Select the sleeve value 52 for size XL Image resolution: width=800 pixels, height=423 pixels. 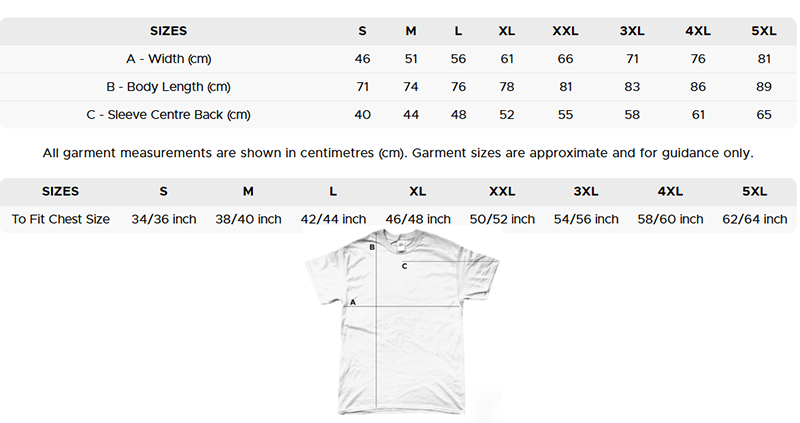(507, 115)
